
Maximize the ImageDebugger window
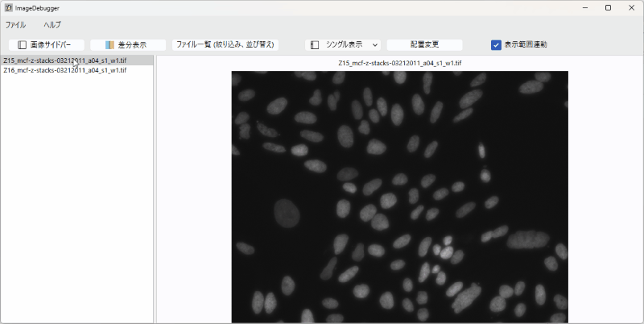tap(609, 8)
